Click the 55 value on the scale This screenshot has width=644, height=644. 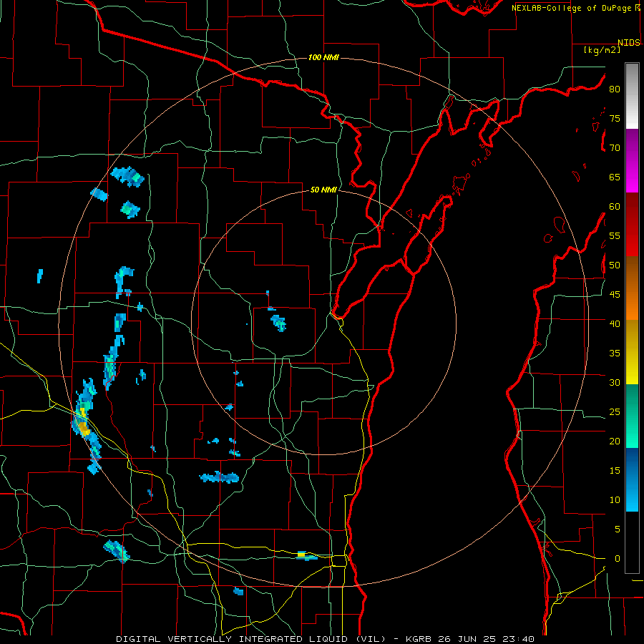pyautogui.click(x=615, y=235)
